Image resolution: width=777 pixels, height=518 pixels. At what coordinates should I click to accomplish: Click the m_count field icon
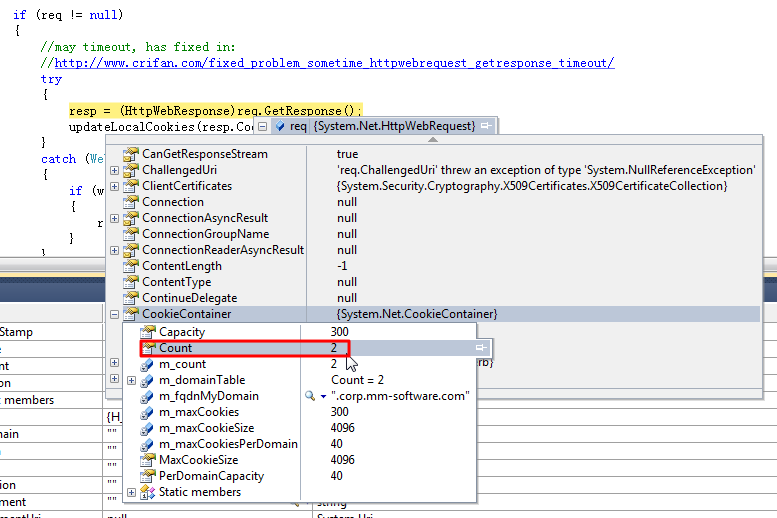tap(147, 365)
